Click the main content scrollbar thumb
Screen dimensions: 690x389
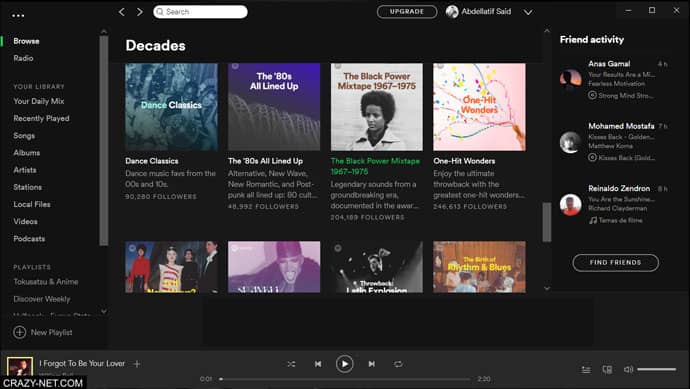(547, 222)
